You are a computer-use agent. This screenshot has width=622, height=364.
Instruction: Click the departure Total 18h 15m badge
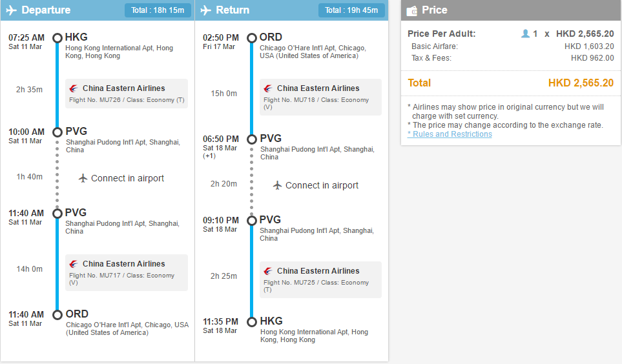[158, 10]
